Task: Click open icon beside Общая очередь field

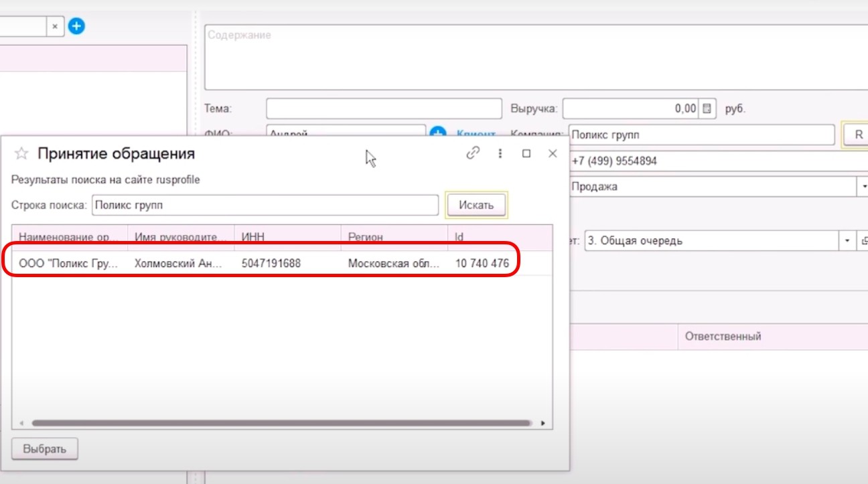Action: click(x=863, y=241)
